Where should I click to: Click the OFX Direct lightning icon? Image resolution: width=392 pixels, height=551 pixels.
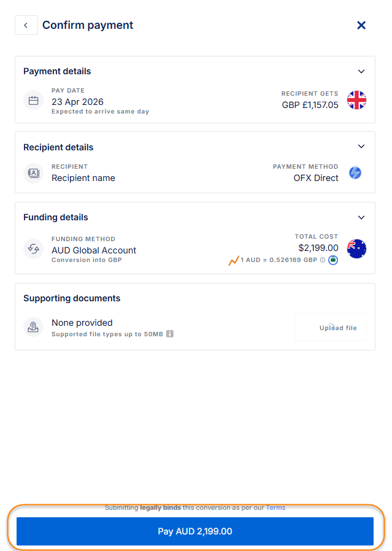(x=355, y=173)
